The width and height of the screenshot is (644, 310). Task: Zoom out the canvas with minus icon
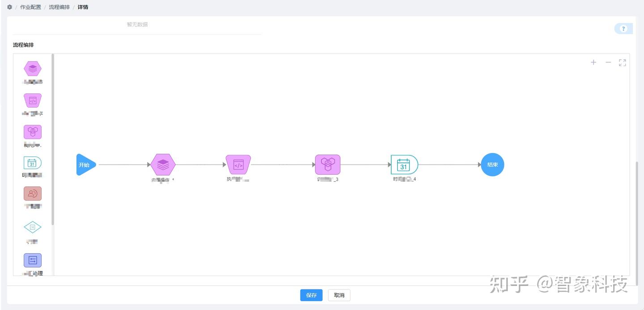coord(608,63)
